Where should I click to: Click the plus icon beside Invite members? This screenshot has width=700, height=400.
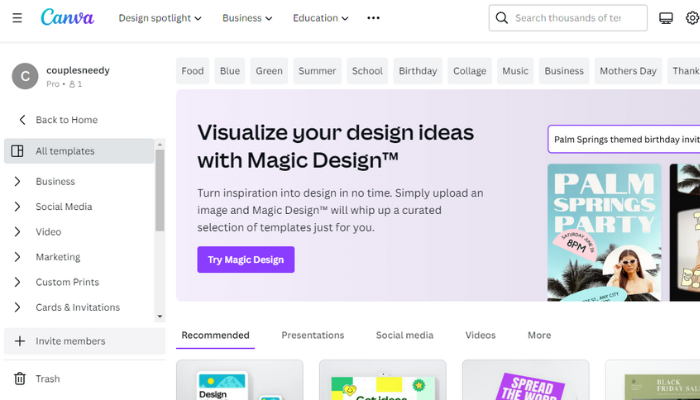click(x=20, y=341)
